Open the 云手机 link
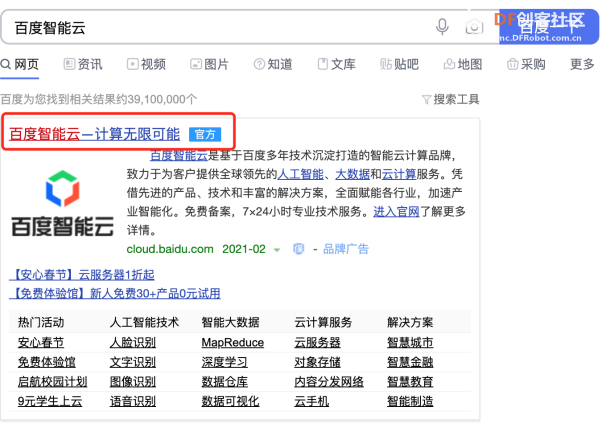Image resolution: width=602 pixels, height=424 pixels. point(312,401)
